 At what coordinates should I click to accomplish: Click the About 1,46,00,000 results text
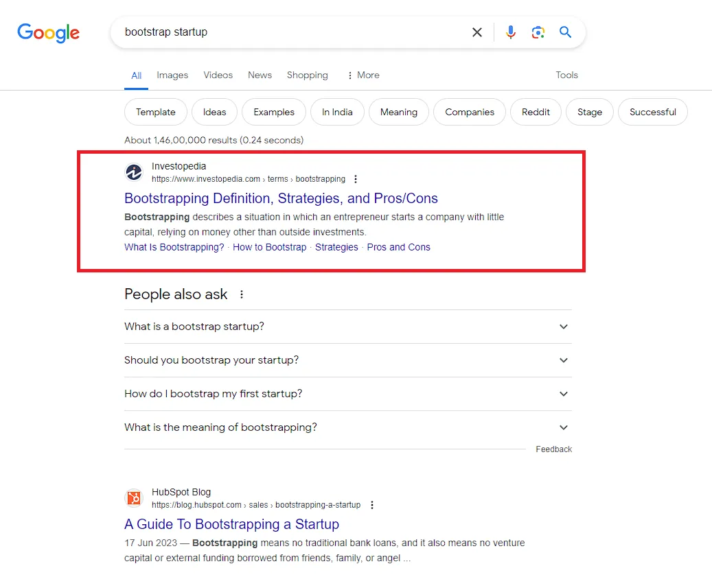point(214,140)
